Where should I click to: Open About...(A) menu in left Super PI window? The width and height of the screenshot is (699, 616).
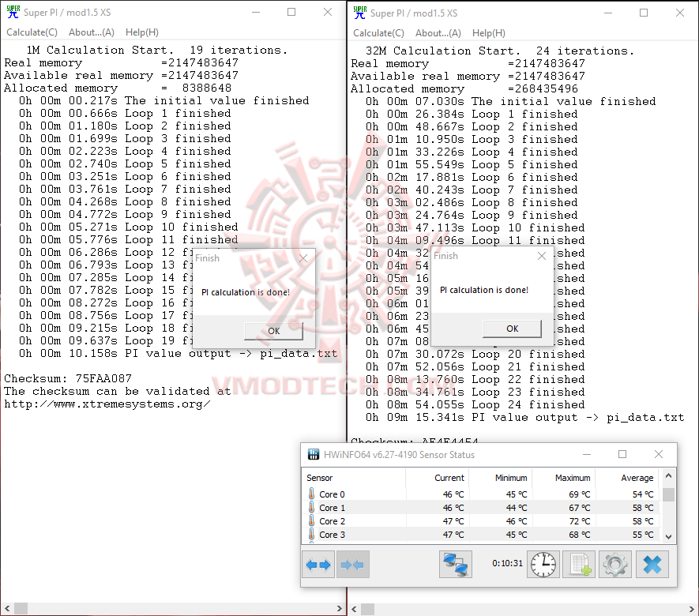[x=92, y=32]
